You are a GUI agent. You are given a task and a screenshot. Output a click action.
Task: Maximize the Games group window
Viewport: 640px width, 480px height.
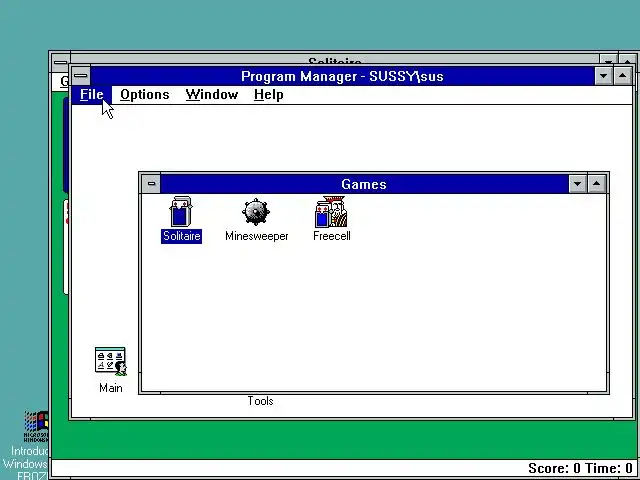596,184
